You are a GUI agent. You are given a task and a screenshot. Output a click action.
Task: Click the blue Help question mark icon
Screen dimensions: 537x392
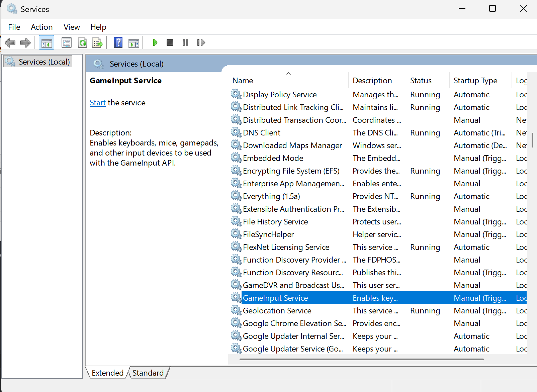tap(118, 42)
